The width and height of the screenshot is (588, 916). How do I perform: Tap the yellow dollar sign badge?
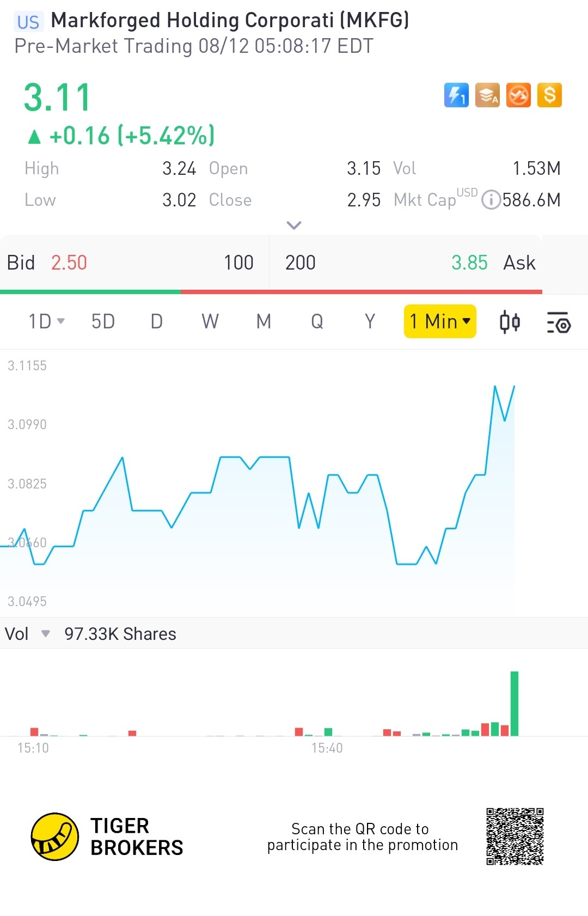(x=549, y=95)
